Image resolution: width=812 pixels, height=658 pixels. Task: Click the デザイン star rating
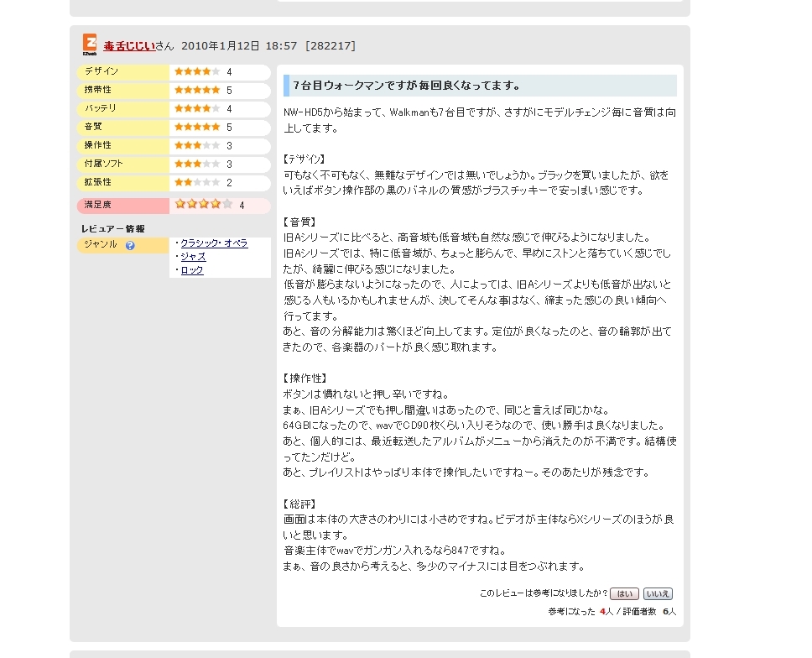pyautogui.click(x=197, y=71)
